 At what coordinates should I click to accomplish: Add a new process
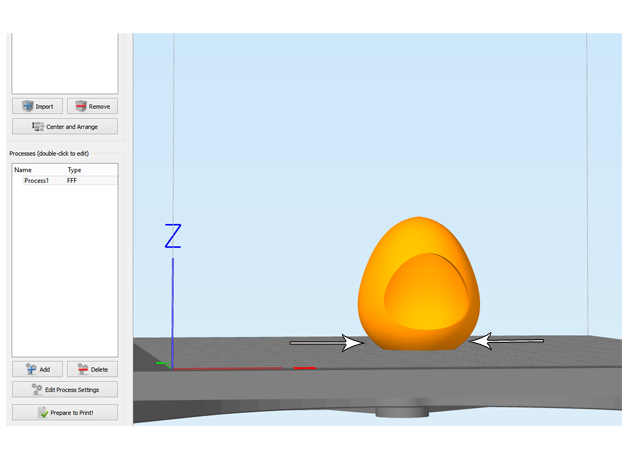point(37,369)
